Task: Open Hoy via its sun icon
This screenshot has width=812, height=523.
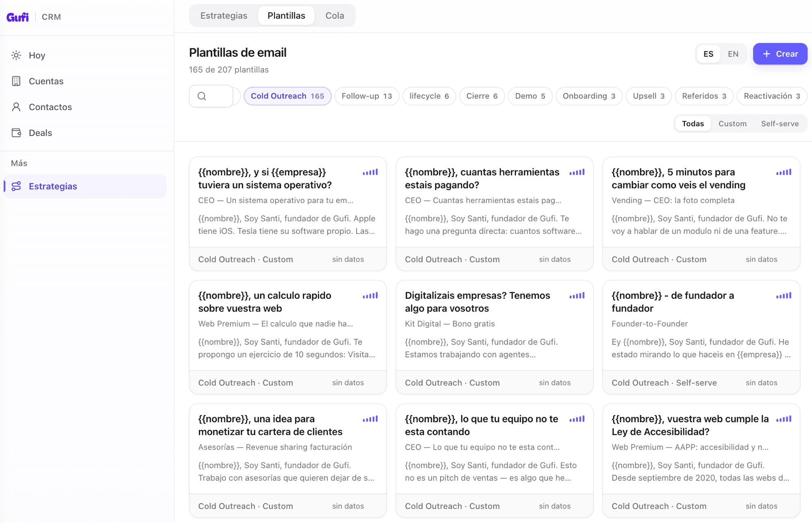Action: tap(16, 55)
